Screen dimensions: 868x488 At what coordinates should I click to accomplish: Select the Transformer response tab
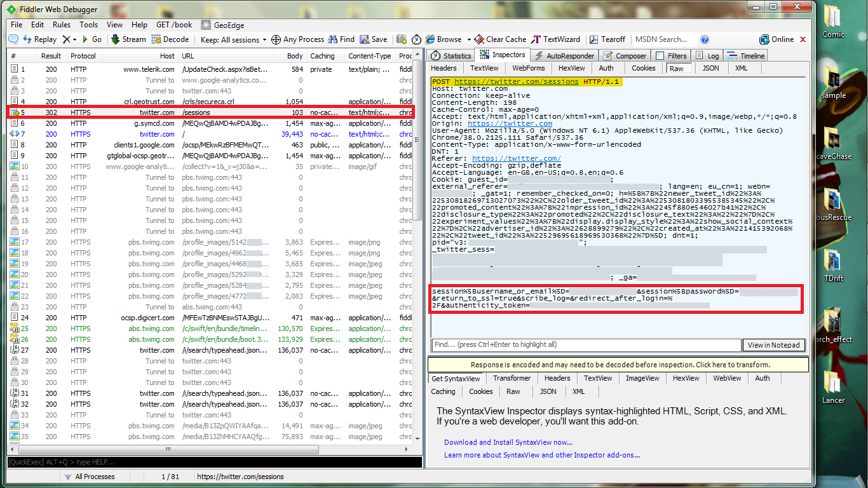512,378
